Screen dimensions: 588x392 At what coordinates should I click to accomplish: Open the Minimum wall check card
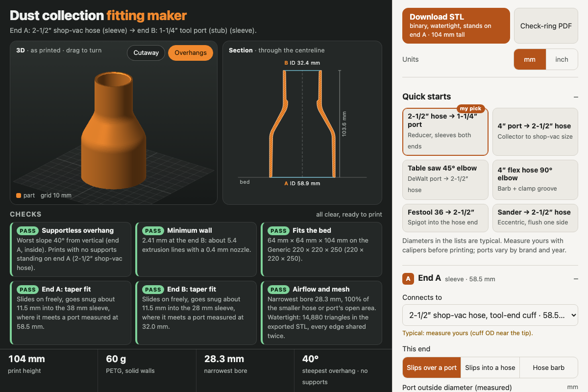click(196, 249)
